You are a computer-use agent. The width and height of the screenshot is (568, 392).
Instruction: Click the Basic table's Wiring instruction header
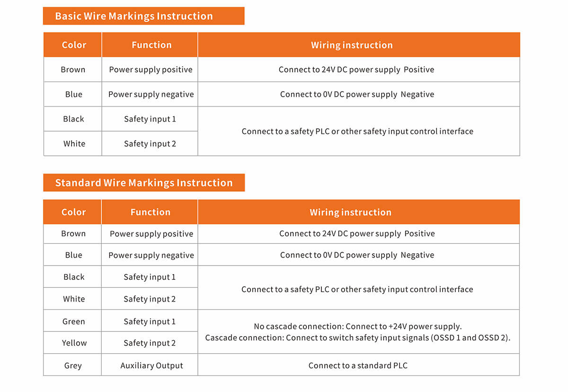point(352,45)
